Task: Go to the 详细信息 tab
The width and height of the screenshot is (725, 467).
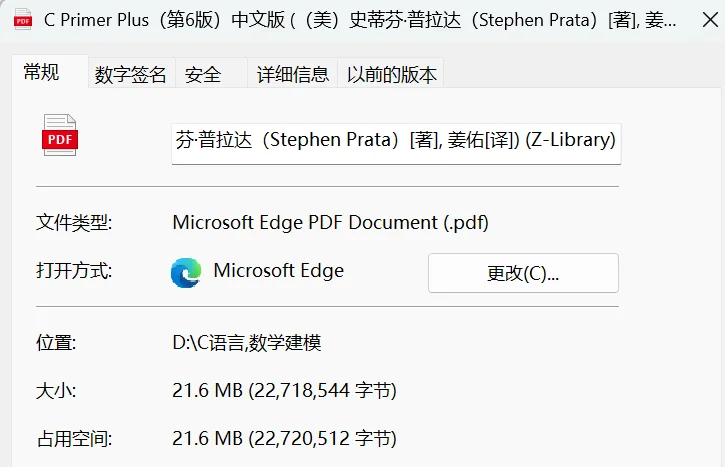Action: 293,74
